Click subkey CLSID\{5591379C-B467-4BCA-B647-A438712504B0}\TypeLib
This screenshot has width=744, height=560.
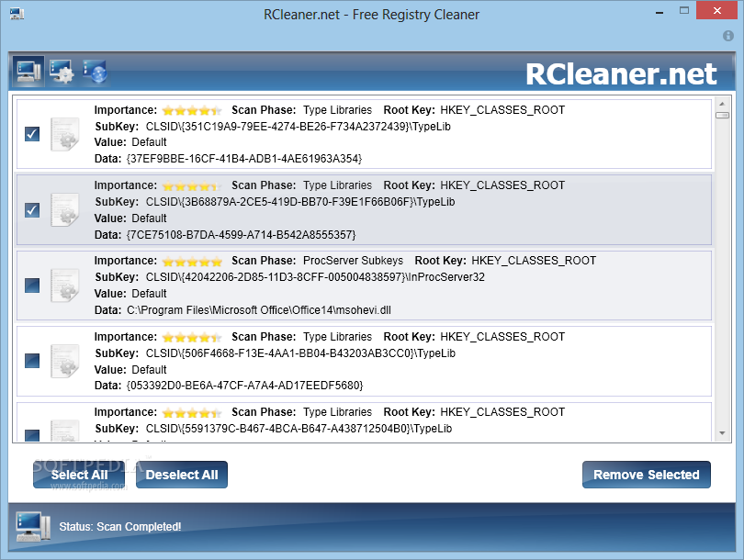pos(299,429)
